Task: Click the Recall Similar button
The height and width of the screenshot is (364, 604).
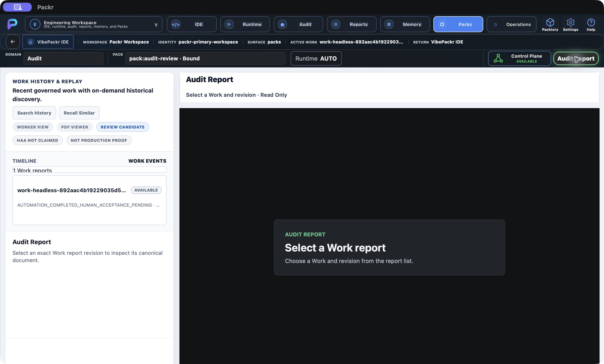Action: [79, 113]
